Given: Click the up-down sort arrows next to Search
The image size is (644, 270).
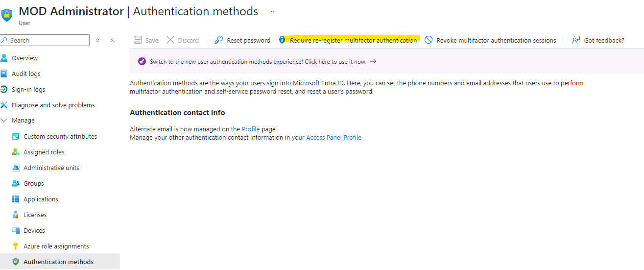Looking at the screenshot, I should [97, 40].
